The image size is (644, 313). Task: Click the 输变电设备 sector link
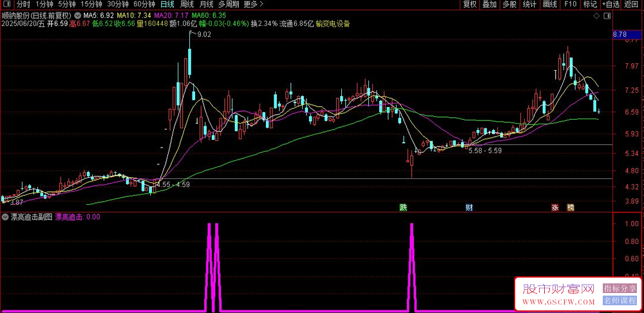333,24
